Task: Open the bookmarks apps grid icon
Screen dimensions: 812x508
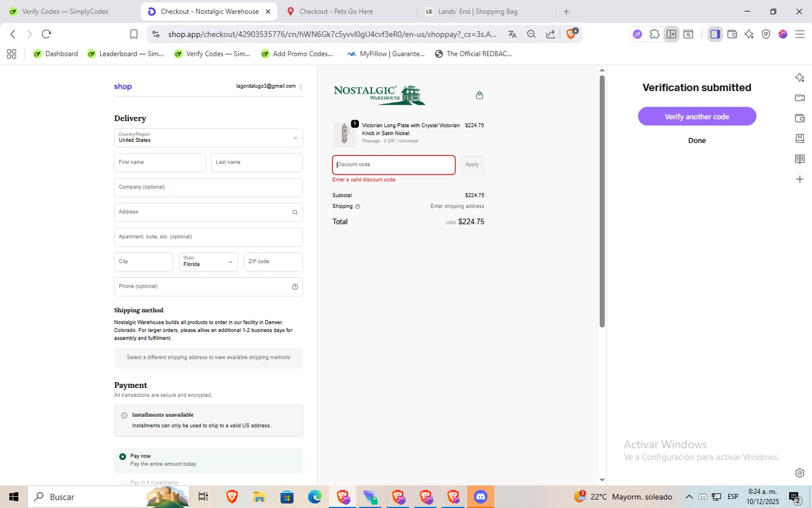Action: [x=11, y=54]
